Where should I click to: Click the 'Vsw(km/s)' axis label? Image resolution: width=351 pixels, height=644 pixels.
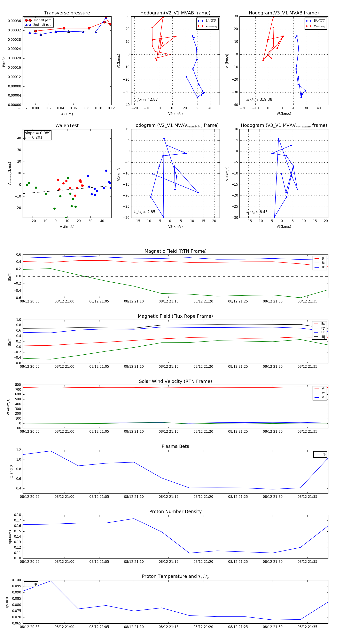[x=8, y=407]
